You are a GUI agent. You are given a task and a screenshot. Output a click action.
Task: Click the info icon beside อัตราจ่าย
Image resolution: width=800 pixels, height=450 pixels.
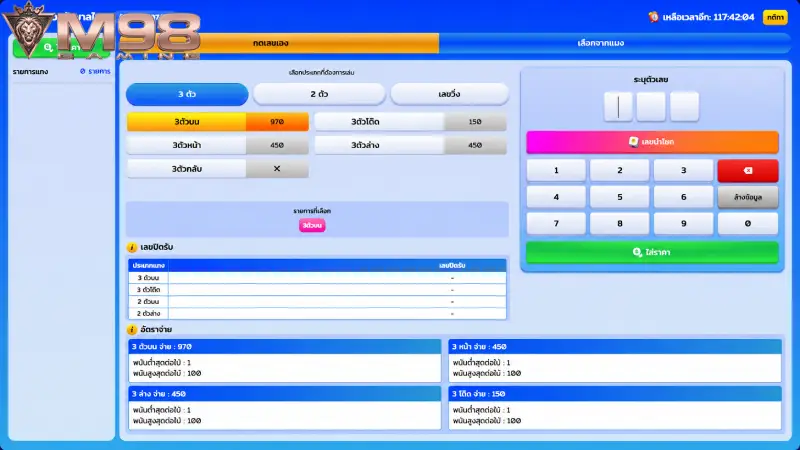pyautogui.click(x=132, y=330)
